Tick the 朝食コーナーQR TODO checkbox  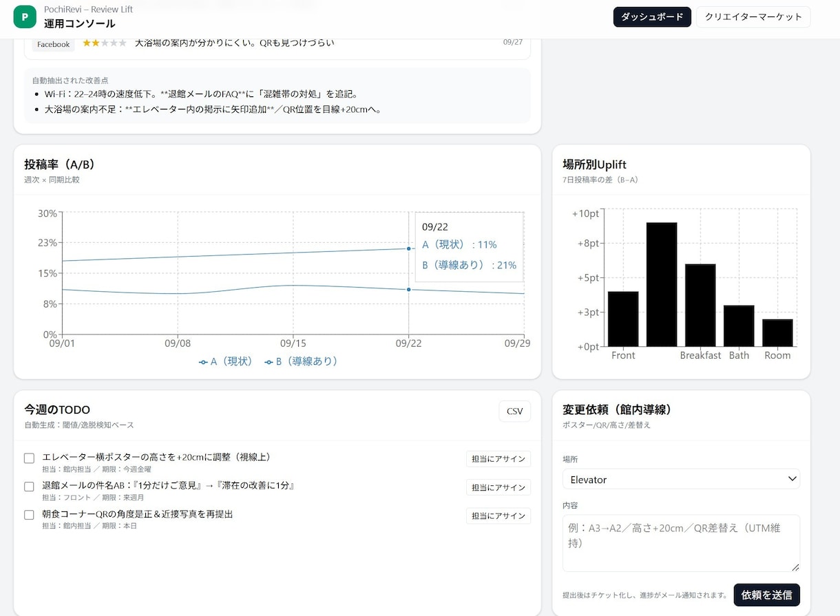click(29, 515)
